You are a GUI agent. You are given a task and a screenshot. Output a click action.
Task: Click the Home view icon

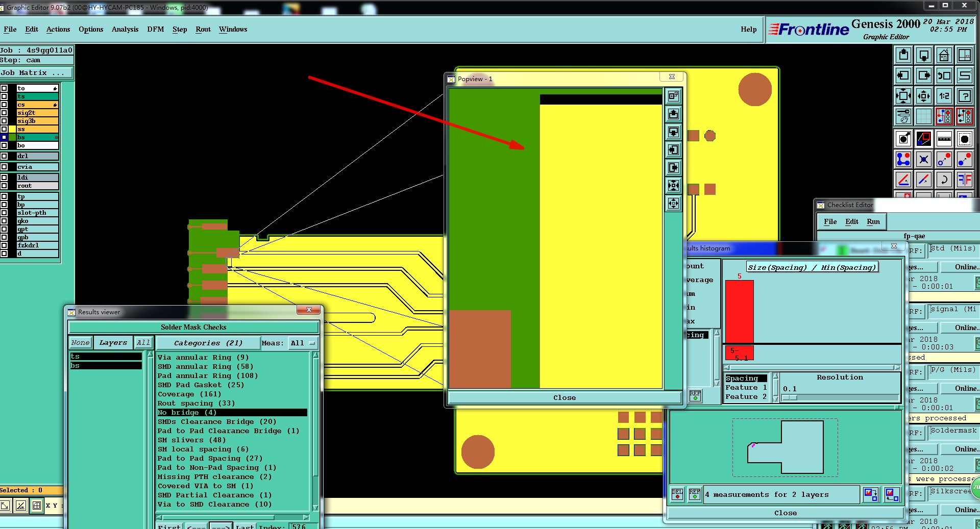point(944,55)
